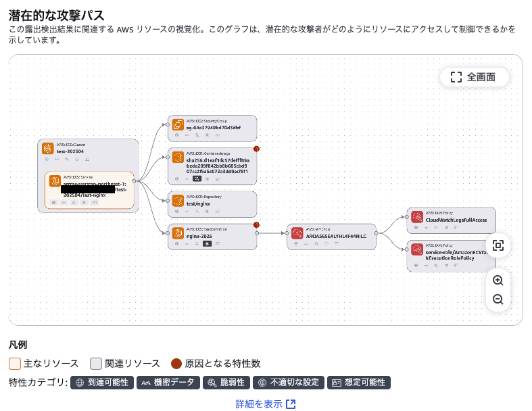Click the test/nginx repository name

tap(198, 203)
